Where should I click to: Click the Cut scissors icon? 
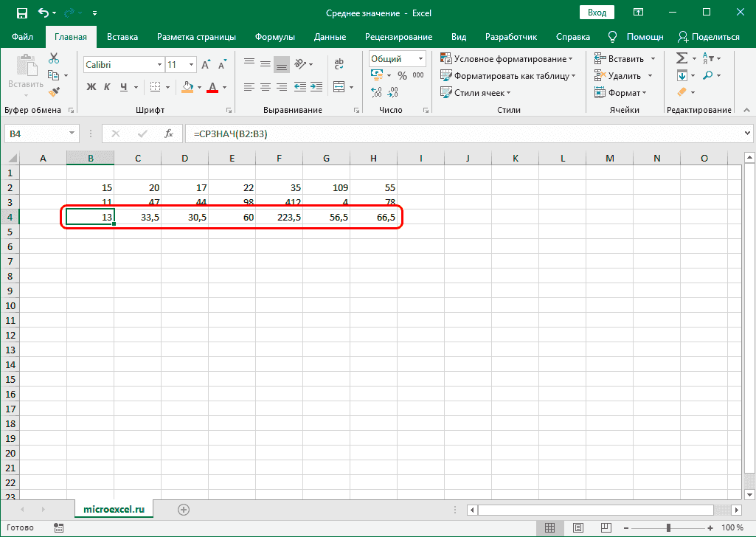pyautogui.click(x=54, y=58)
